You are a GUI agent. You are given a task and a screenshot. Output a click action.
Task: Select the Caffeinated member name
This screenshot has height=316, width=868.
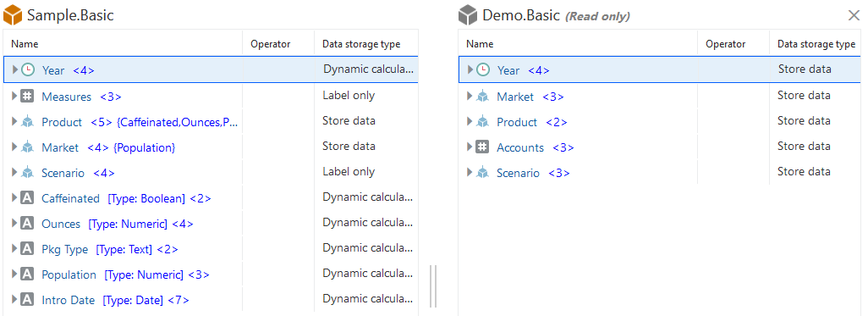tap(70, 198)
